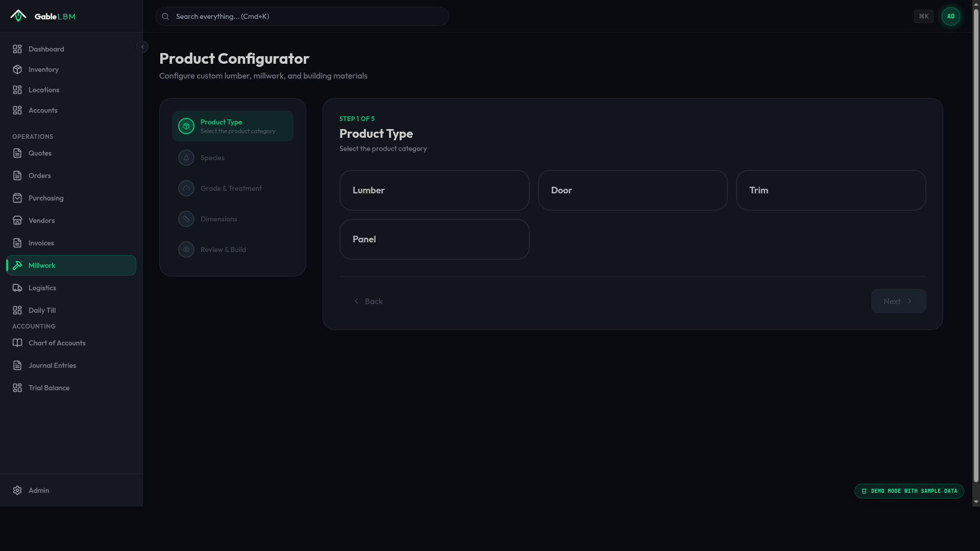Image resolution: width=980 pixels, height=551 pixels.
Task: Collapse the sidebar with the chevron
Action: [x=142, y=46]
